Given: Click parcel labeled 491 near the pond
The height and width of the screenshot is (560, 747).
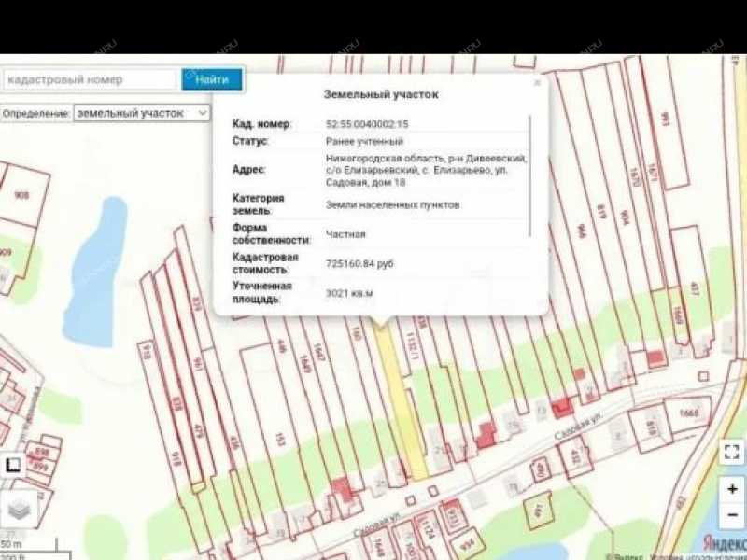Looking at the screenshot, I should (539, 510).
